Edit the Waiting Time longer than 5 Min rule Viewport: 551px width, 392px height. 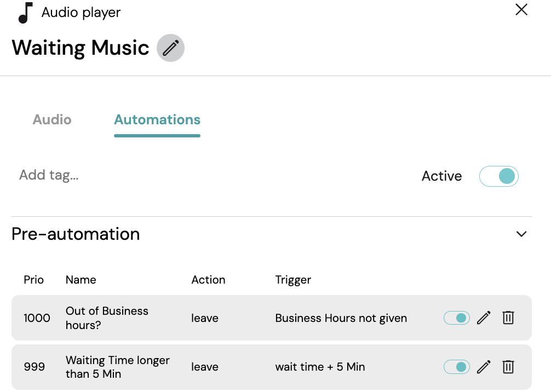484,367
